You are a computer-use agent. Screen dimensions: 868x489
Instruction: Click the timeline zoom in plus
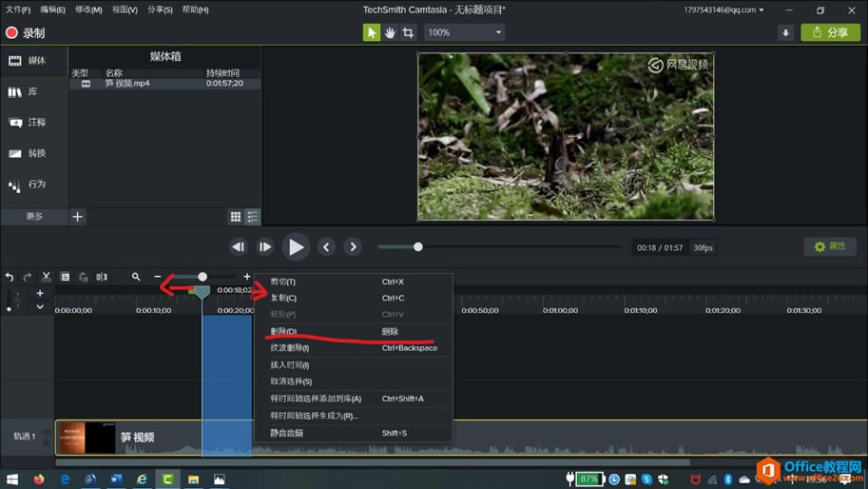(x=247, y=277)
